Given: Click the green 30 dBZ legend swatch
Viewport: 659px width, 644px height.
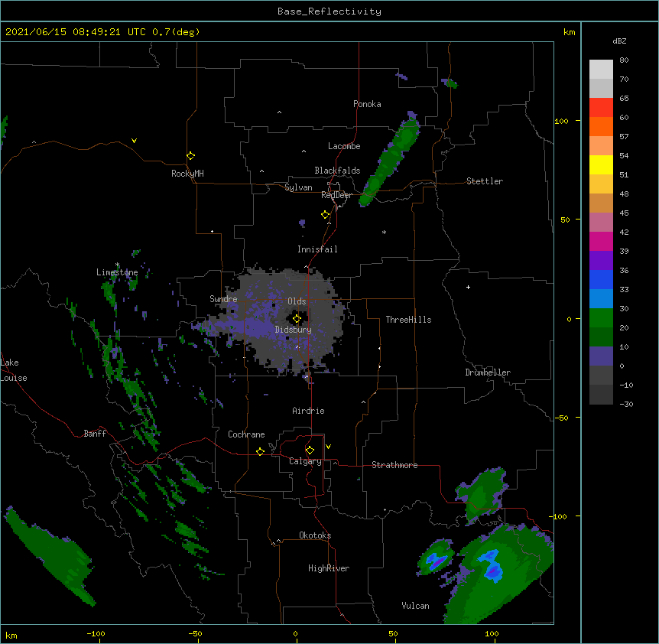Looking at the screenshot, I should [x=601, y=318].
